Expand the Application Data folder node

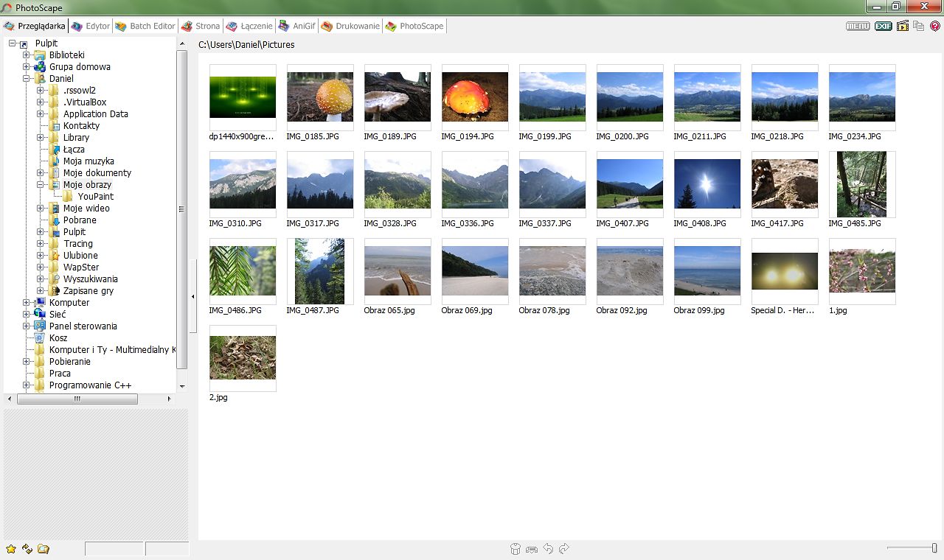click(x=41, y=114)
